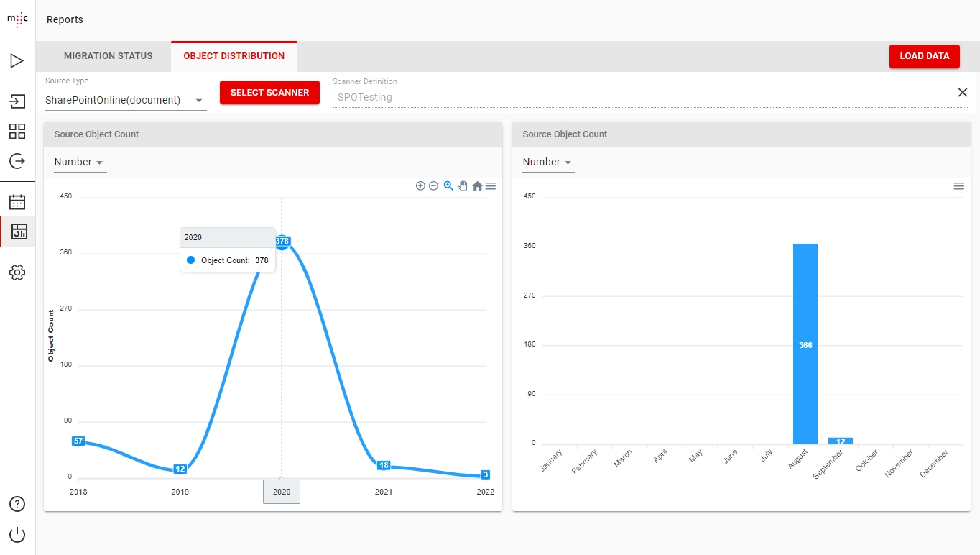This screenshot has height=555, width=980.
Task: Reset chart zoom with home icon
Action: click(x=477, y=186)
